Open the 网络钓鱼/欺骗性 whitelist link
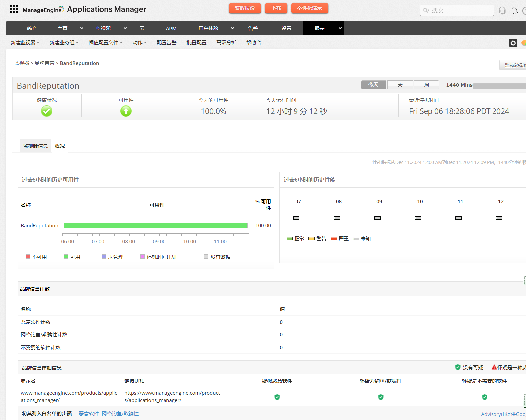Screen dimensions: 527x420 [120, 414]
